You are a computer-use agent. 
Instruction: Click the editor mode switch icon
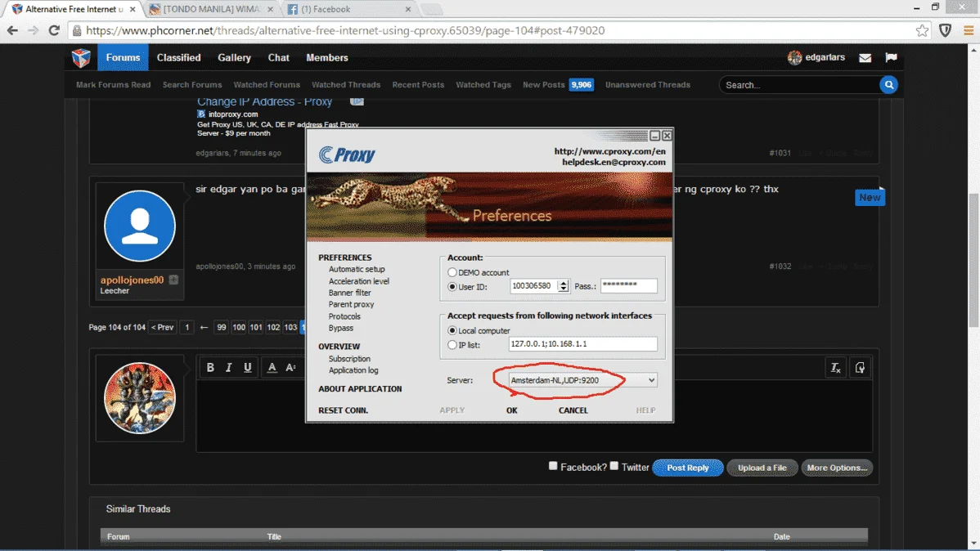pyautogui.click(x=860, y=368)
